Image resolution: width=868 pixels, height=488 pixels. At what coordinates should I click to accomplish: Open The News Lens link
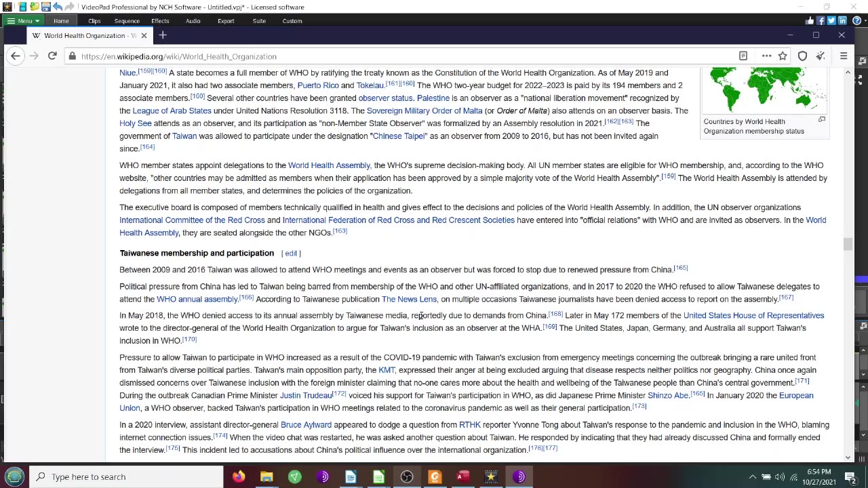(x=409, y=299)
